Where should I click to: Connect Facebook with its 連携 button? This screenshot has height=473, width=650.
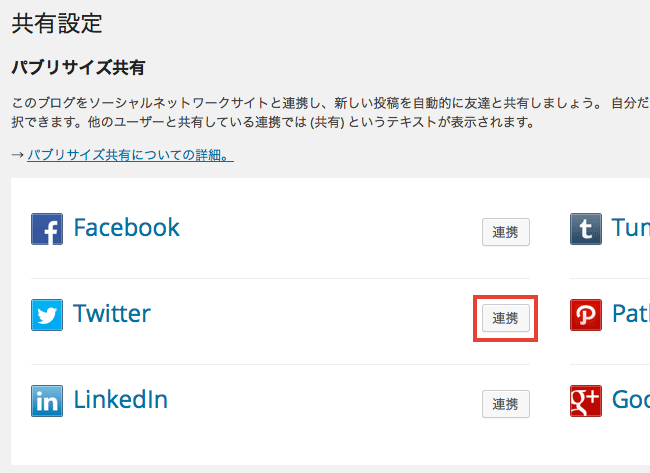point(506,232)
